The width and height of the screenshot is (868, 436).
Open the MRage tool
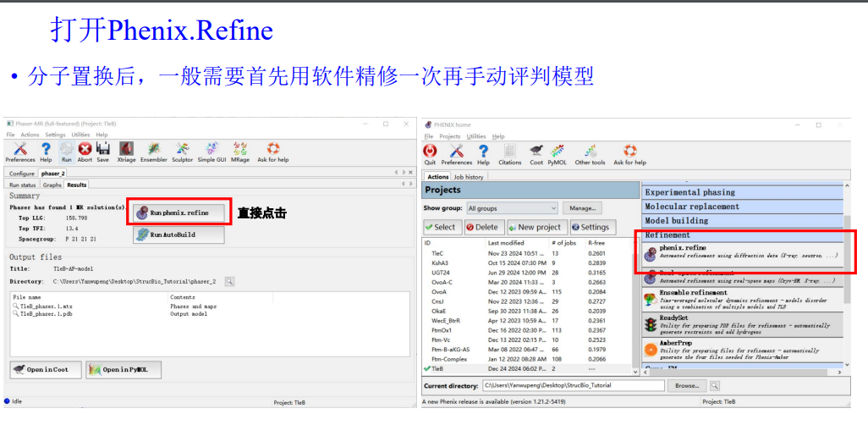[x=240, y=152]
